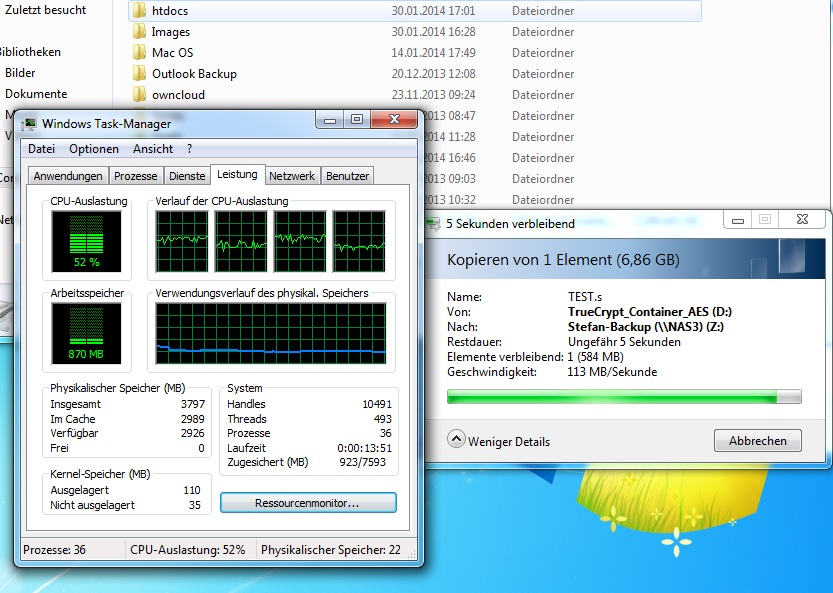Screen dimensions: 833x593
Task: Click TrueCrypt_Container_AES (D:) source text
Action: pyautogui.click(x=650, y=312)
